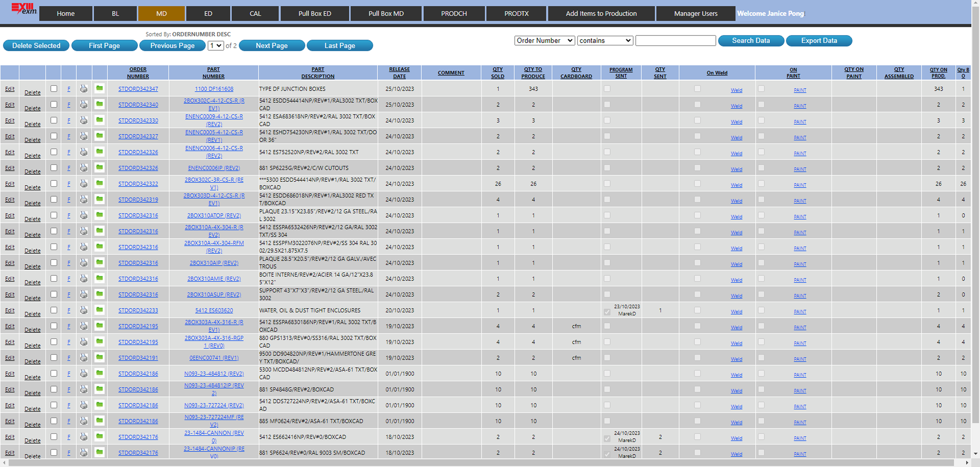Open green folder icon for STDORD342191
The width and height of the screenshot is (980, 467).
click(99, 358)
